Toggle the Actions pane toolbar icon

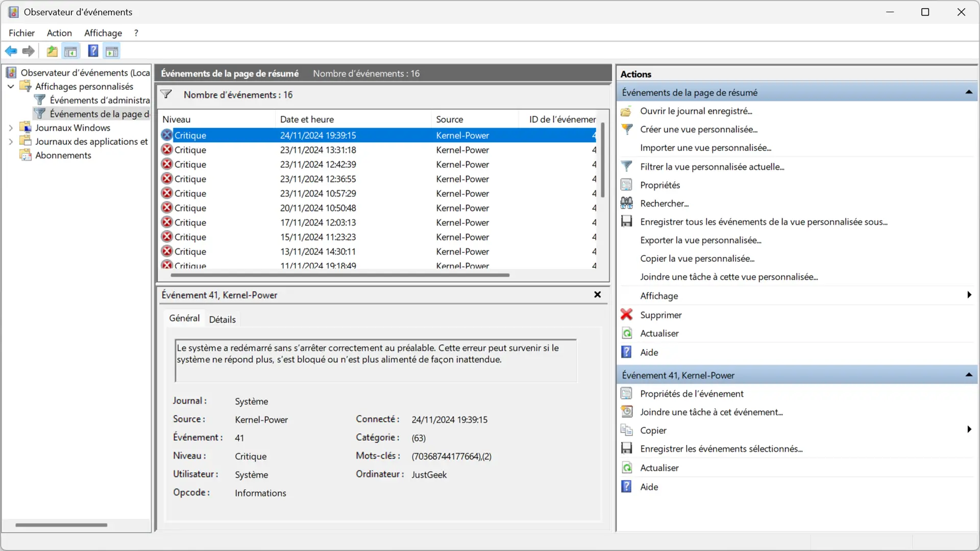pos(112,51)
